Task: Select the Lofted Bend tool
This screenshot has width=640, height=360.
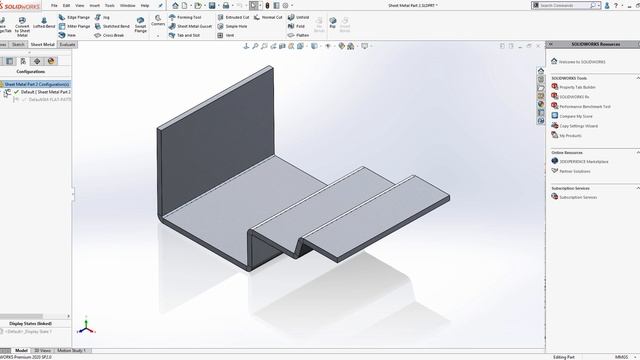Action: click(x=44, y=23)
